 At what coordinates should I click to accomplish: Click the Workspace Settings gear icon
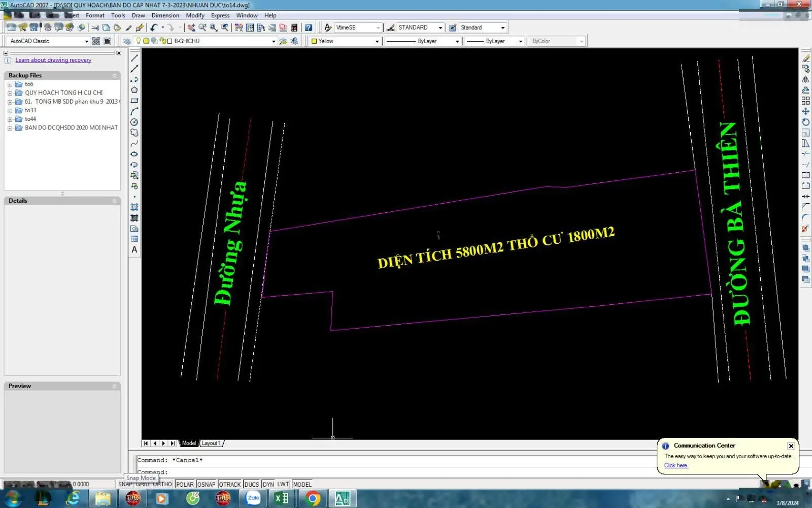tap(96, 41)
